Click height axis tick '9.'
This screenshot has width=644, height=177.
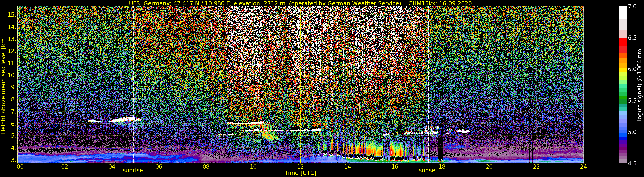coord(13,87)
